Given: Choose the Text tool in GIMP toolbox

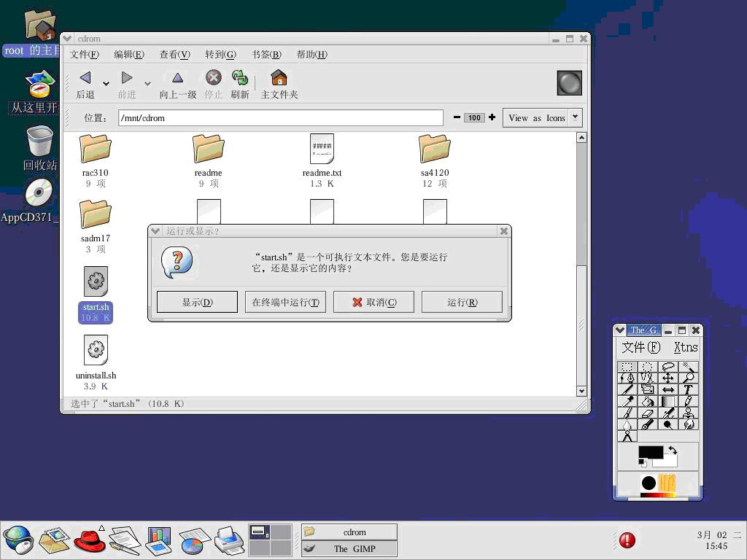Looking at the screenshot, I should (x=688, y=389).
